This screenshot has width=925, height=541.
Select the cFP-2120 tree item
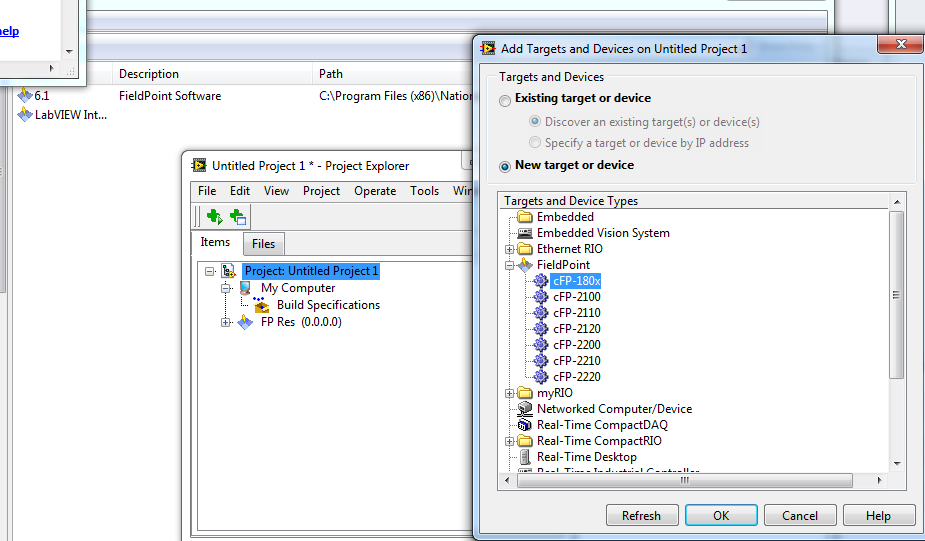(x=576, y=329)
